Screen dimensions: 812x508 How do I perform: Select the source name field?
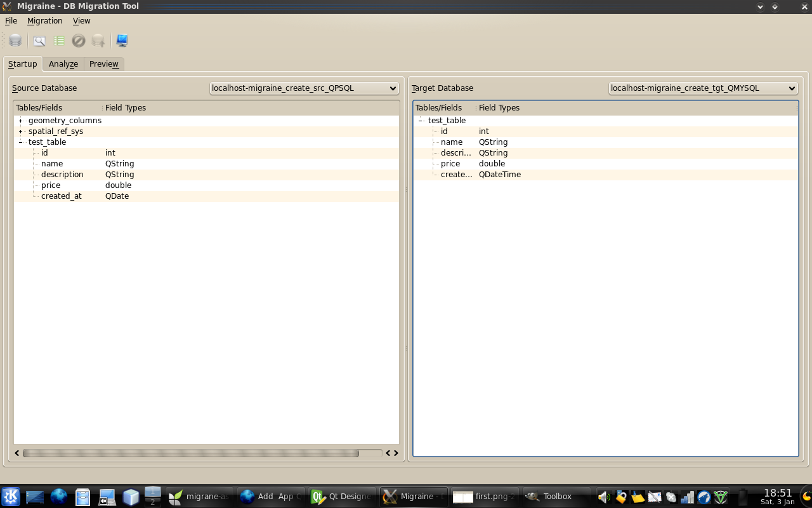(52, 164)
